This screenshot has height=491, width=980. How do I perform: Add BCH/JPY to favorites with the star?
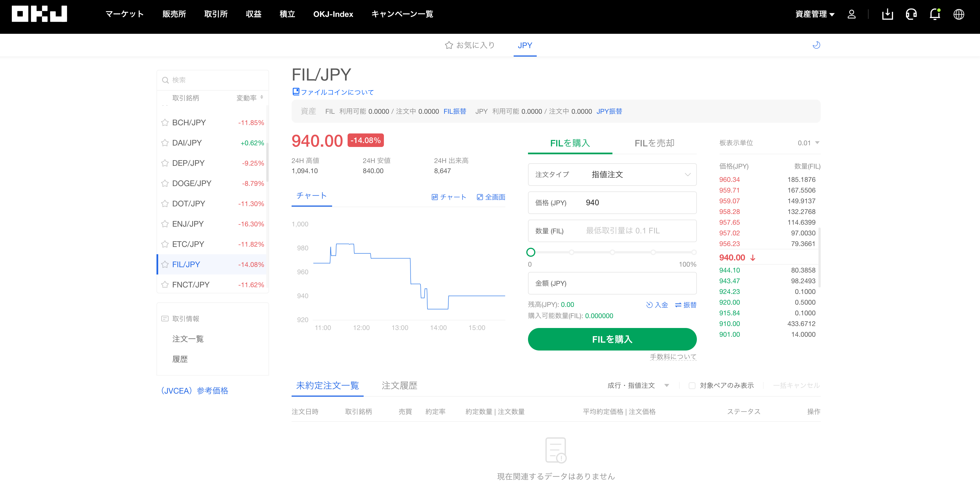pyautogui.click(x=165, y=122)
